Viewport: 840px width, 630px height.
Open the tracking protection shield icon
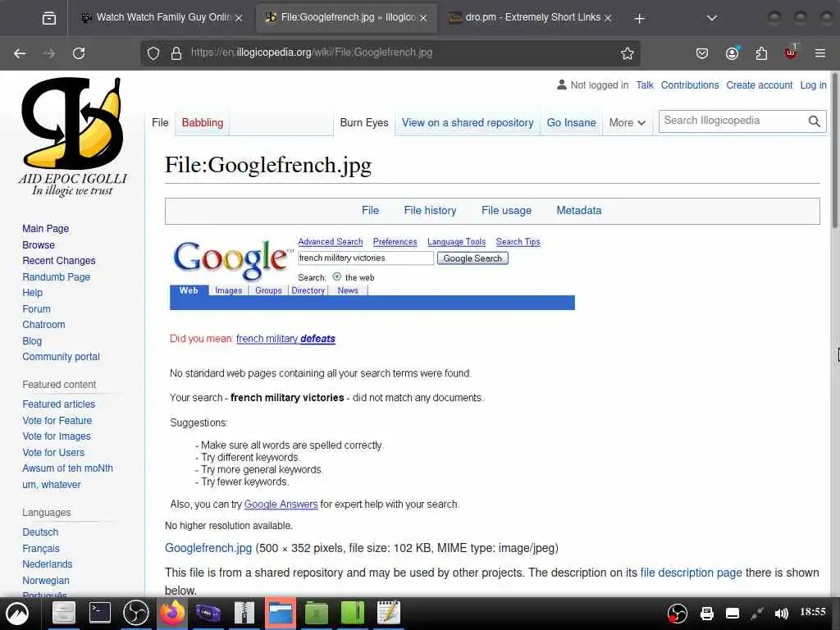click(153, 53)
